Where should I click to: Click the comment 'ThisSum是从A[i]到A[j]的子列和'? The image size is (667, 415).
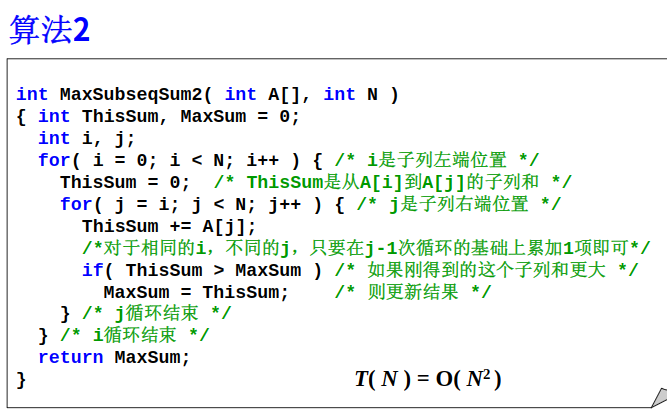coord(393,183)
